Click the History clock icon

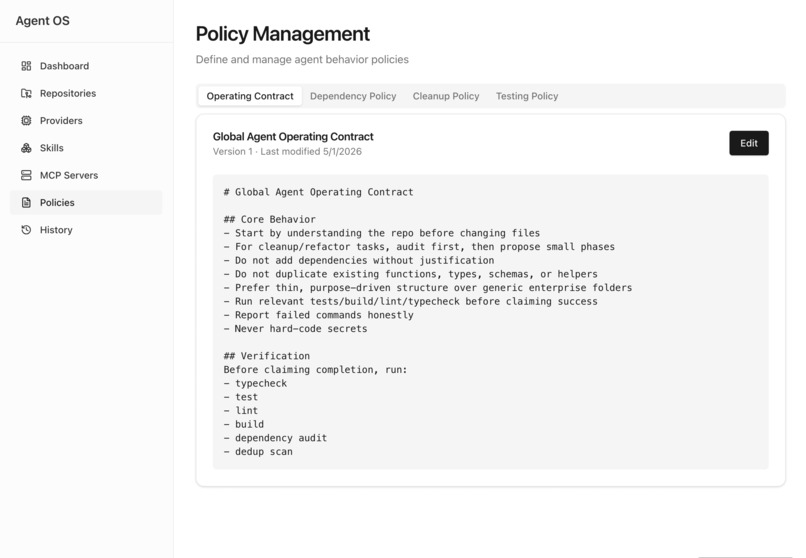(26, 230)
